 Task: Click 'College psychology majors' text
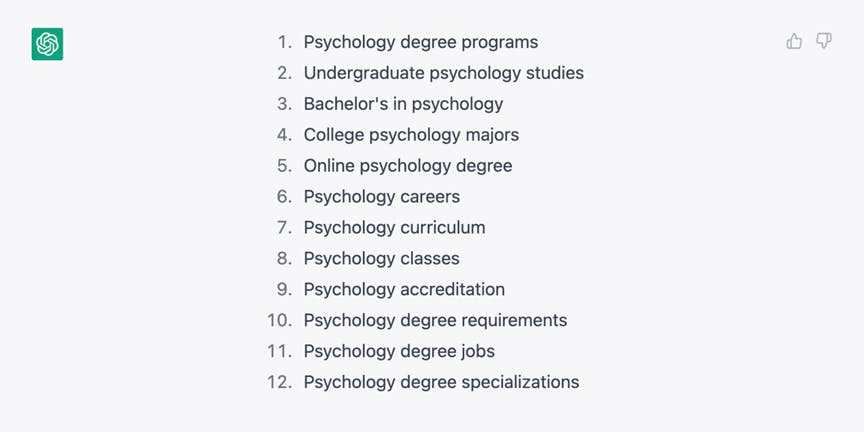(x=411, y=135)
